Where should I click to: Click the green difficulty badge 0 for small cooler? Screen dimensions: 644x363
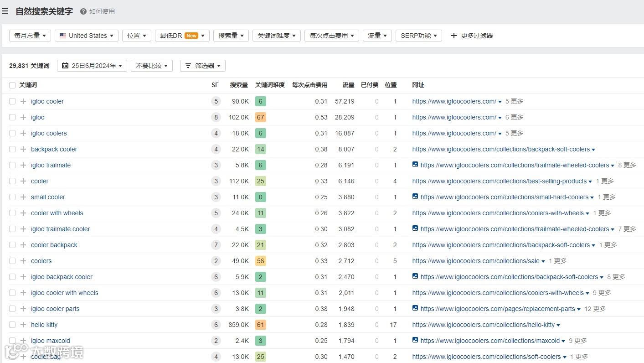(261, 197)
